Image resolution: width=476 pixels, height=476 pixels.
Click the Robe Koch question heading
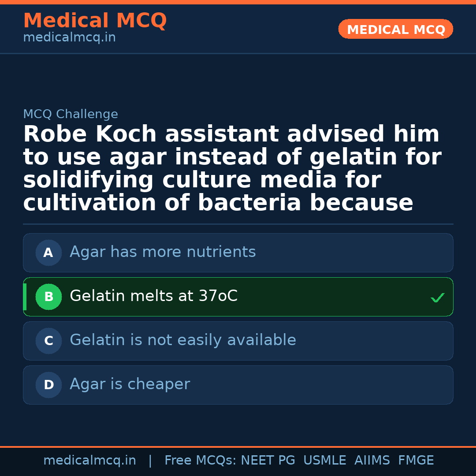[232, 169]
